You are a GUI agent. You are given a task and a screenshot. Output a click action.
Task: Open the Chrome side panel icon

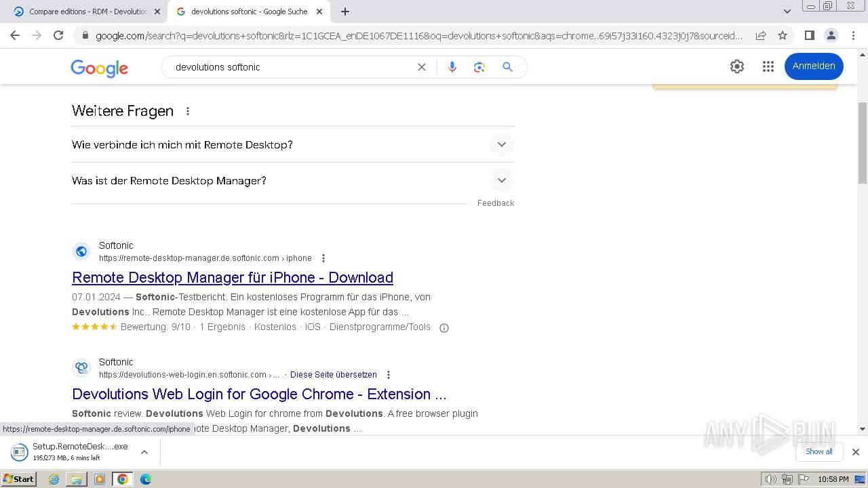[x=809, y=35]
